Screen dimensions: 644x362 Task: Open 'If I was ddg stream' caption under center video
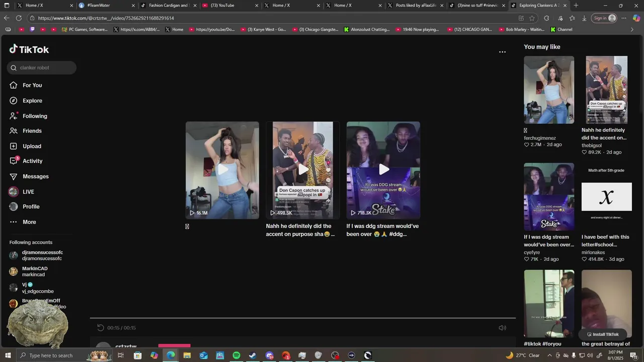pos(382,230)
